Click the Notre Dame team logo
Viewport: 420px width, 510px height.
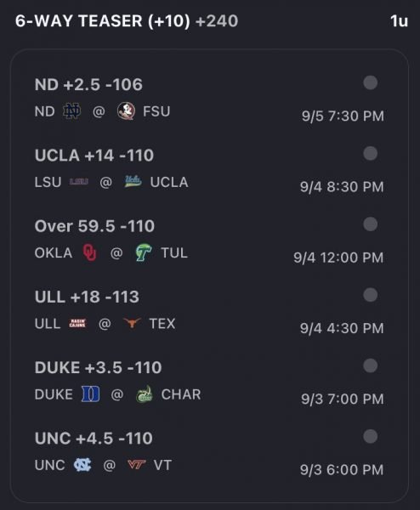[71, 111]
